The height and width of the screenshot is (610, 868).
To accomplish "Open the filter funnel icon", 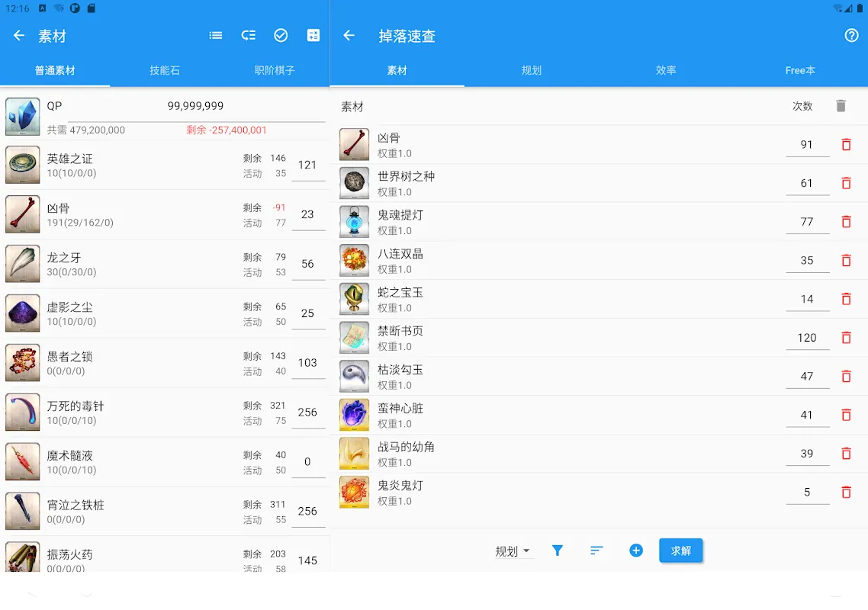I will (558, 551).
